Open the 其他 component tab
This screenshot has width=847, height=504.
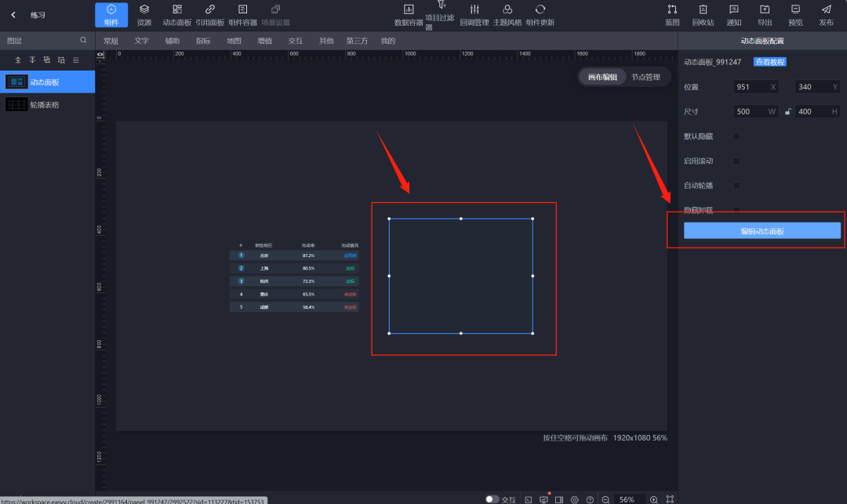coord(326,41)
